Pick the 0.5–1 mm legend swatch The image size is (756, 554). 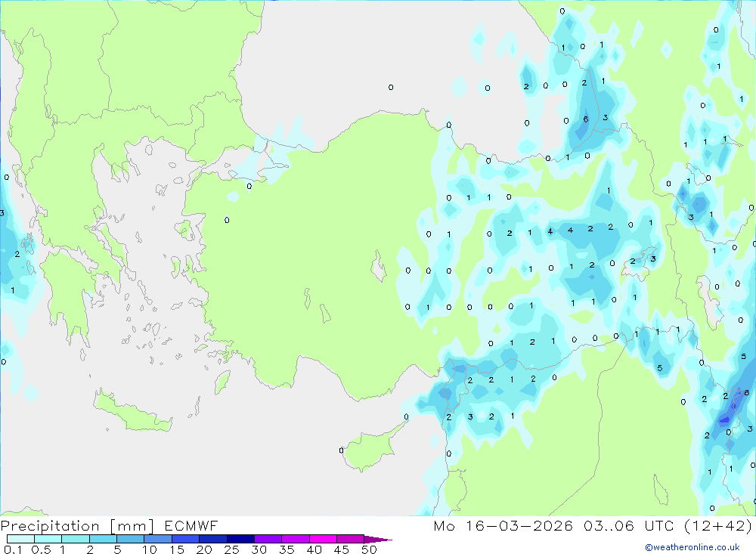pyautogui.click(x=48, y=539)
